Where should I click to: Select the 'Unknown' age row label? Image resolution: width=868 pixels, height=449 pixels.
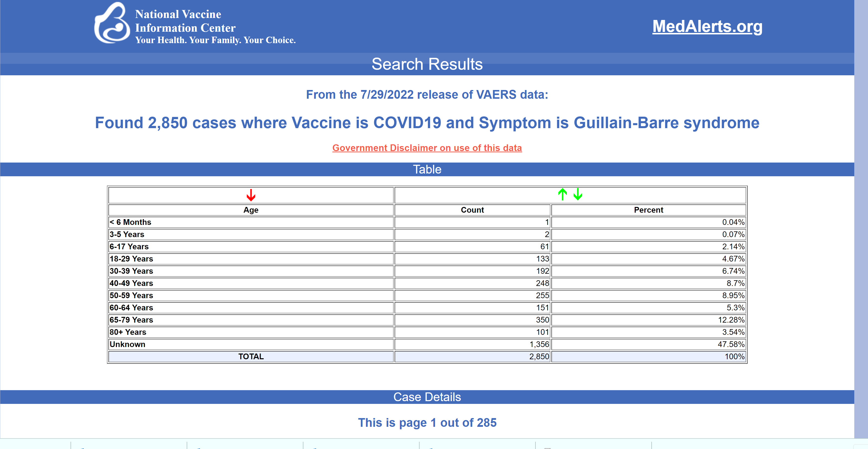point(127,344)
